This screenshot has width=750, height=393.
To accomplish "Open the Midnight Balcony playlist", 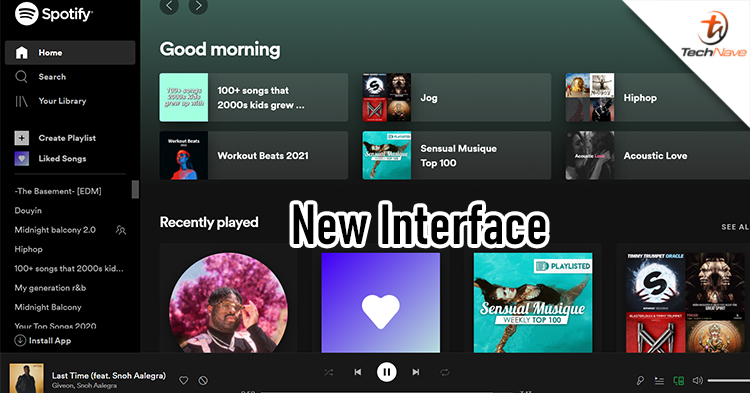I will pyautogui.click(x=48, y=307).
